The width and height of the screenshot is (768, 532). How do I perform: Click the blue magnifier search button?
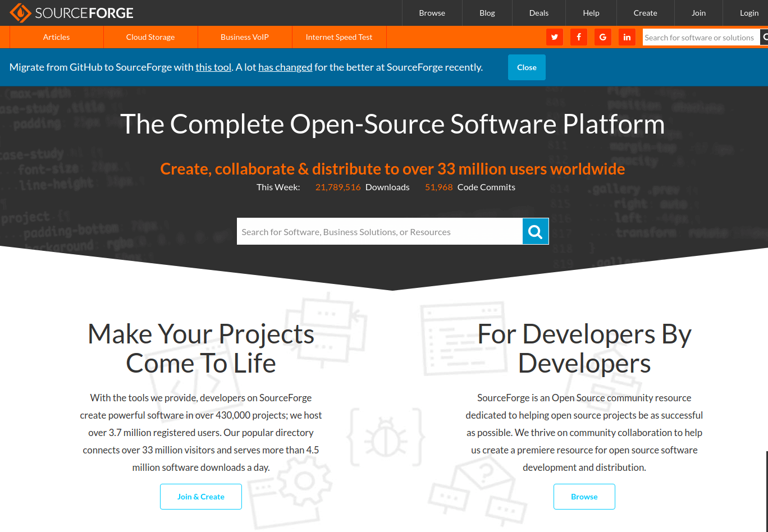coord(536,232)
